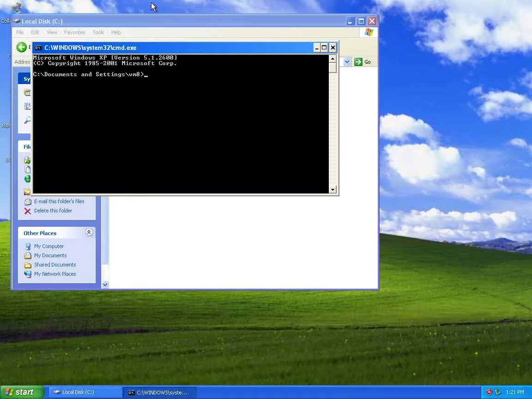Open the Favorites menu
Screen dimensions: 532x399
[75, 32]
